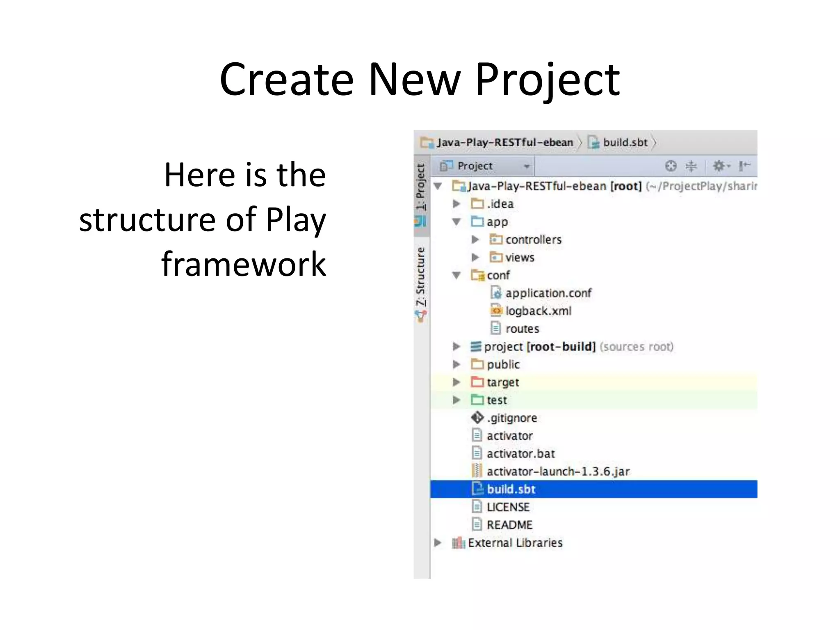Click the README file icon
Image resolution: width=840 pixels, height=630 pixels.
point(477,524)
